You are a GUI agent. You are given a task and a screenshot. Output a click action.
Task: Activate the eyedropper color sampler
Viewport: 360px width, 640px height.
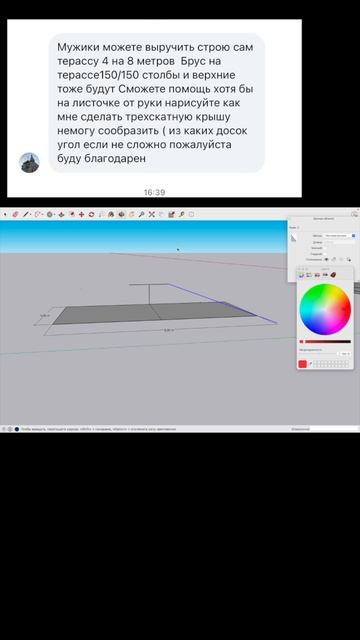(x=311, y=364)
